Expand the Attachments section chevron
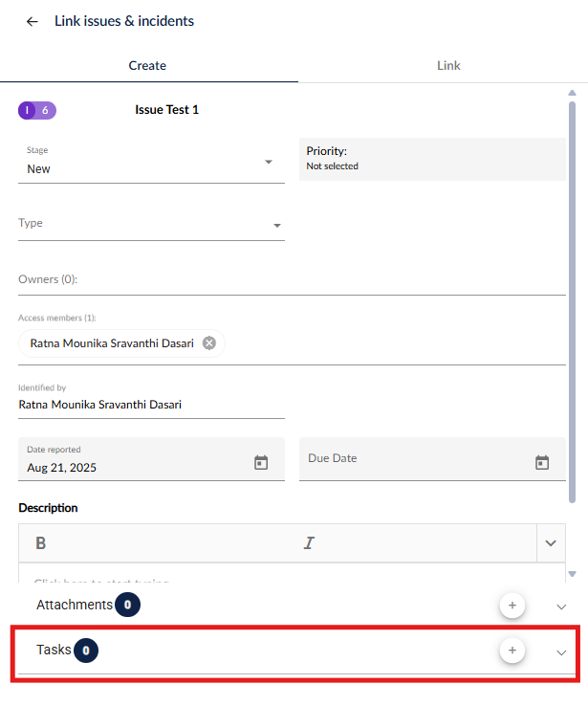This screenshot has width=588, height=728. coord(561,607)
